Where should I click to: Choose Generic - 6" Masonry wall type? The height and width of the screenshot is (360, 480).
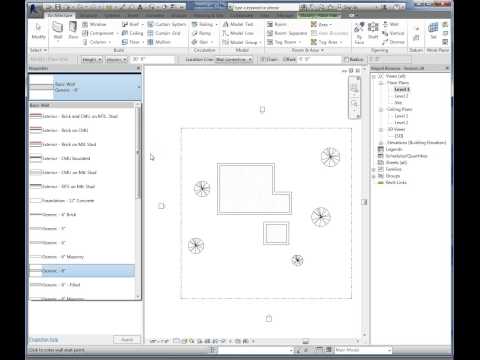coord(82,257)
